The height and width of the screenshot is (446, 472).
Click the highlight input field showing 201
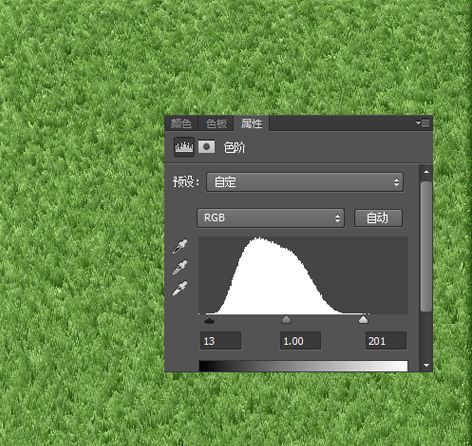click(x=386, y=341)
